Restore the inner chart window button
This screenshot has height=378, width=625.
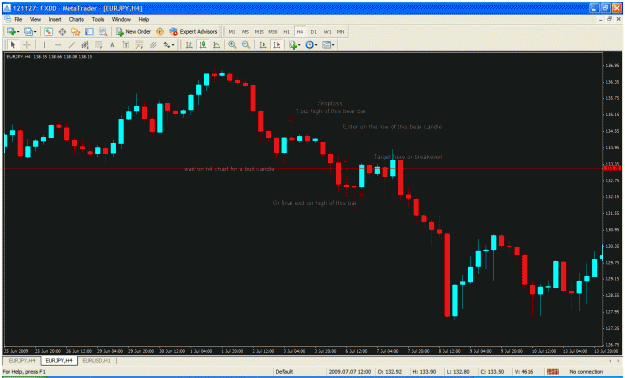coord(609,19)
